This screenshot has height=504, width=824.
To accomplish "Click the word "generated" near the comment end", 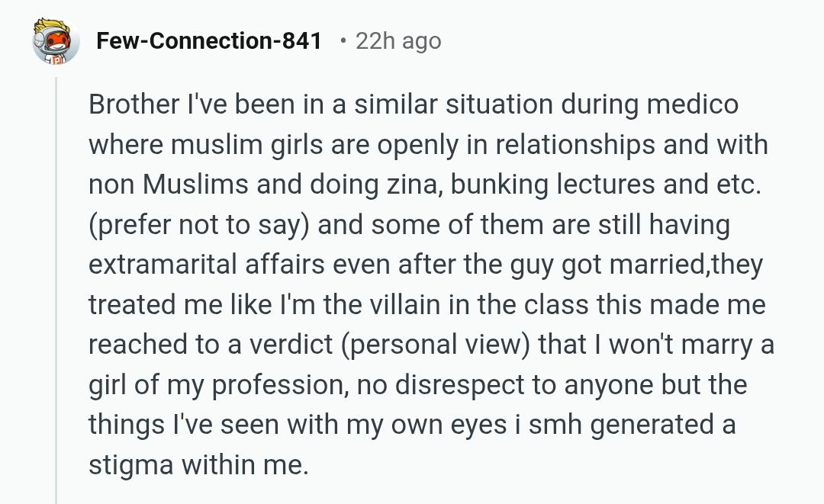I will point(654,425).
